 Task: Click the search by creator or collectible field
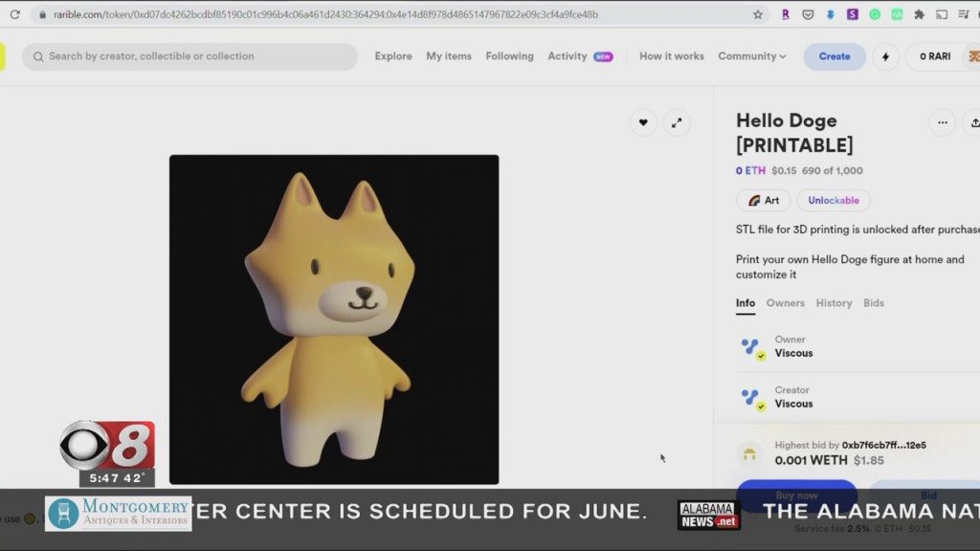[191, 56]
